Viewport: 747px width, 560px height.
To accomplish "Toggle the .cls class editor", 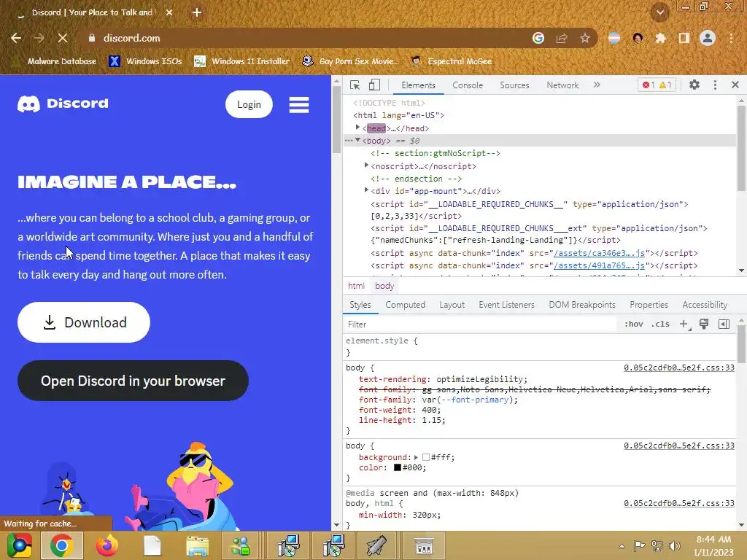I will click(x=660, y=324).
